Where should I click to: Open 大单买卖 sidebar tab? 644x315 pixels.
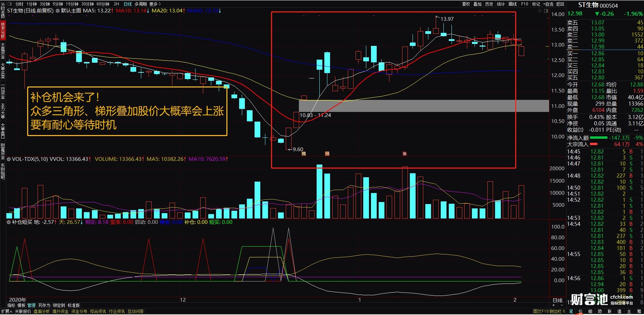tap(3, 70)
